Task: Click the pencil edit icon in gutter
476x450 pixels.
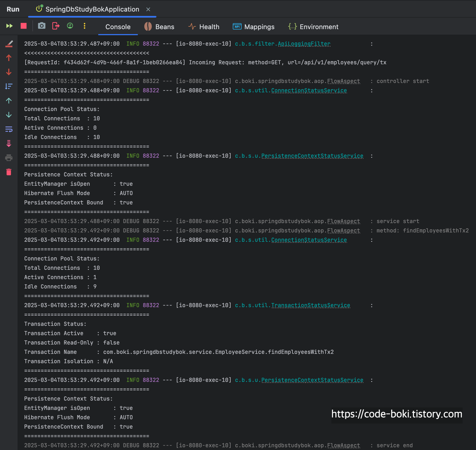Action: [x=9, y=44]
